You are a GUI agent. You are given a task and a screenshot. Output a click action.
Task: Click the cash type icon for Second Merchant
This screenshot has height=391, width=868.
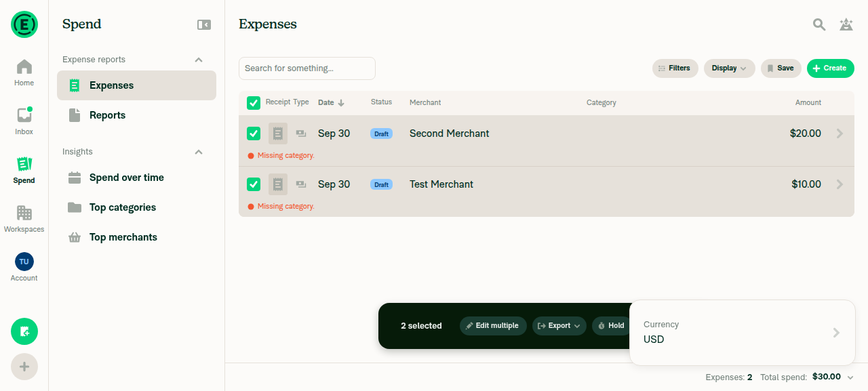click(x=301, y=133)
